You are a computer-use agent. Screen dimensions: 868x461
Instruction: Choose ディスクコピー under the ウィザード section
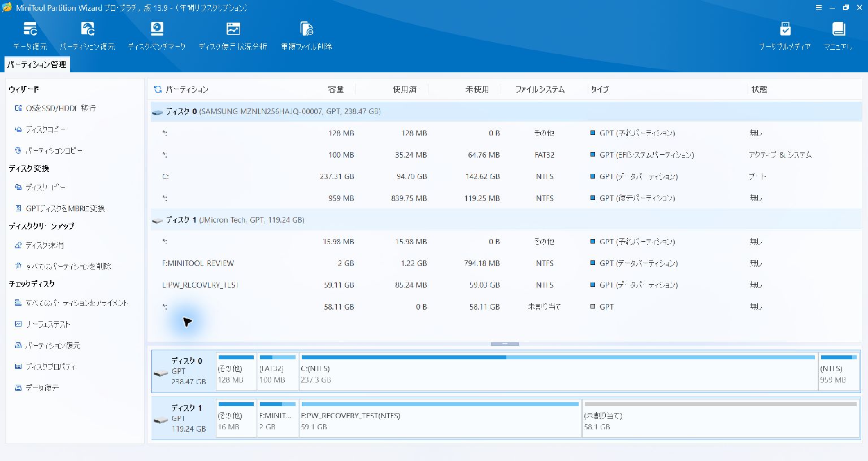40,129
